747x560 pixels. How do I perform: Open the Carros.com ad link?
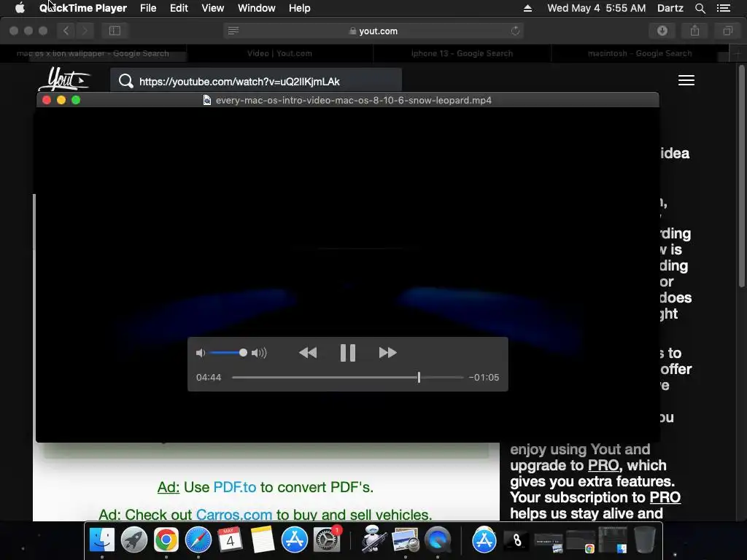234,515
